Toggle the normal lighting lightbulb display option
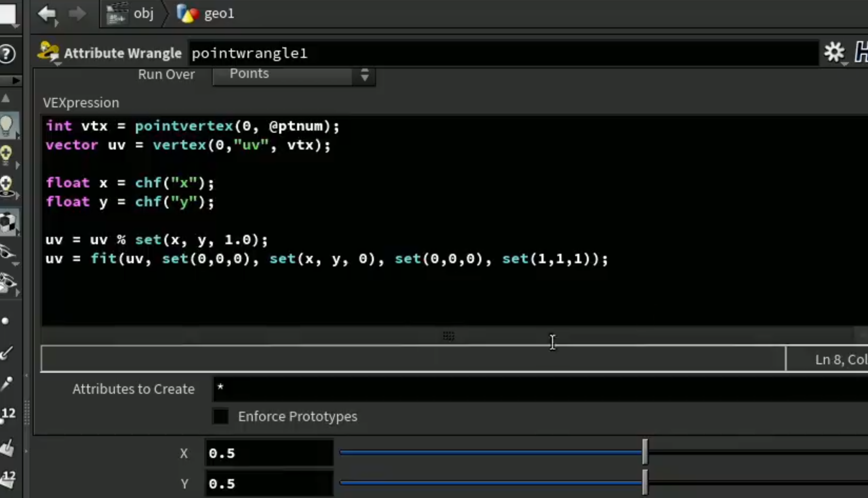Viewport: 868px width, 498px height. (x=7, y=125)
